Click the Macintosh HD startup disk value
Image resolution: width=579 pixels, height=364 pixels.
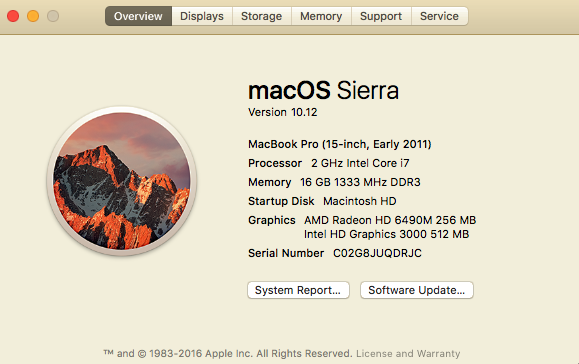[360, 201]
